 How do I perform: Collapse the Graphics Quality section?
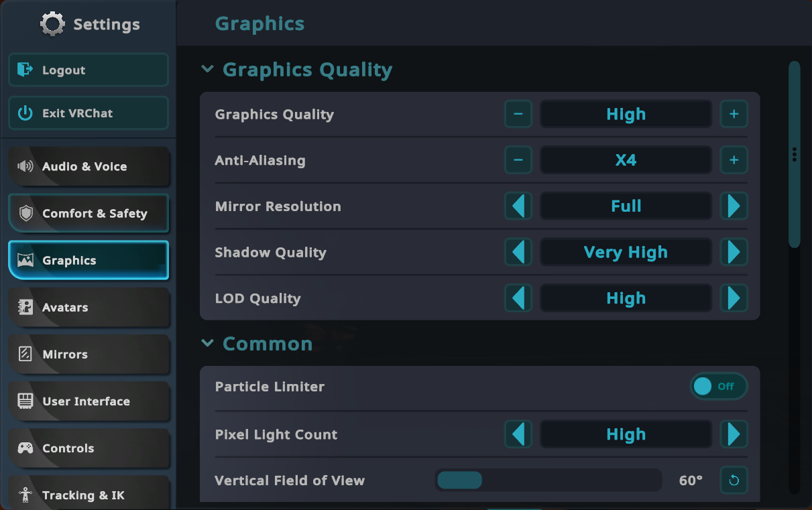(x=208, y=69)
